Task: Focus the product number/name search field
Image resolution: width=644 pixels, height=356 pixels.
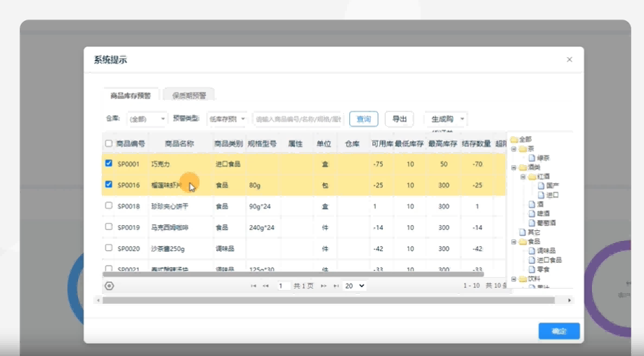Action: (298, 119)
